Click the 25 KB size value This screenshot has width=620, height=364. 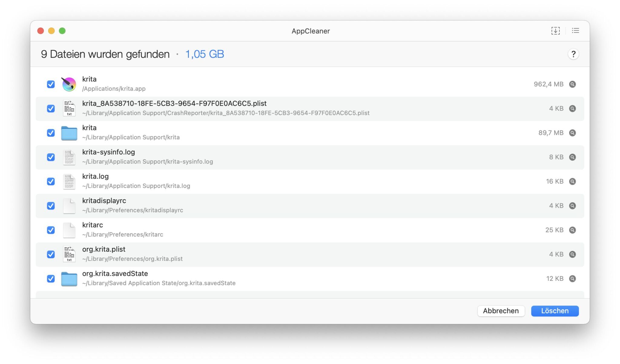pos(554,230)
